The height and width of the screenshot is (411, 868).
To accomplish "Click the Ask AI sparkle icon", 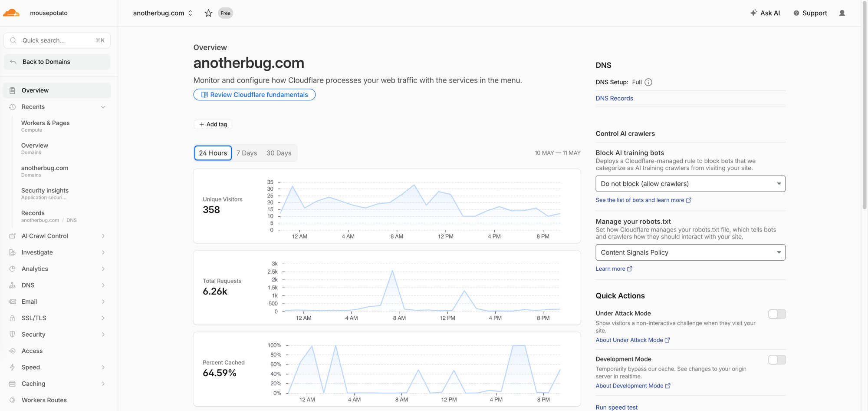I will tap(753, 13).
